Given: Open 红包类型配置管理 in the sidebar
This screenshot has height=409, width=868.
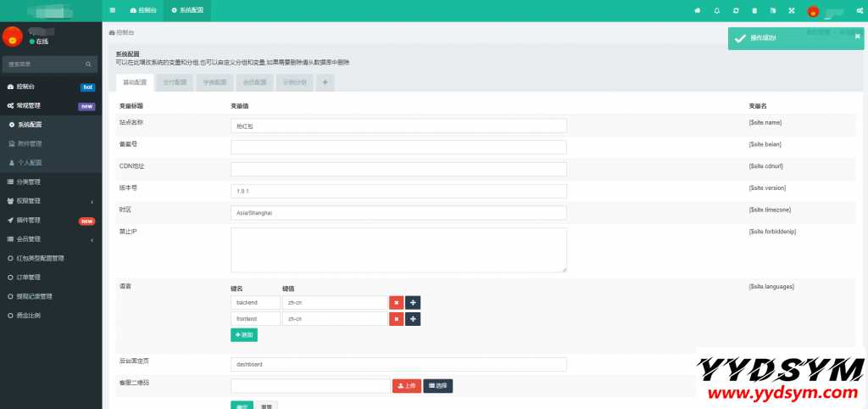Looking at the screenshot, I should click(51, 258).
